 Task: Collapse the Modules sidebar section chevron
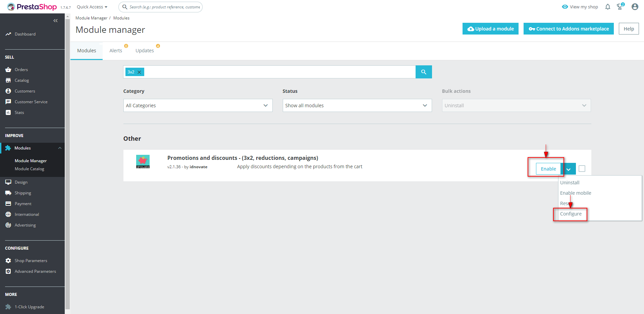click(60, 148)
